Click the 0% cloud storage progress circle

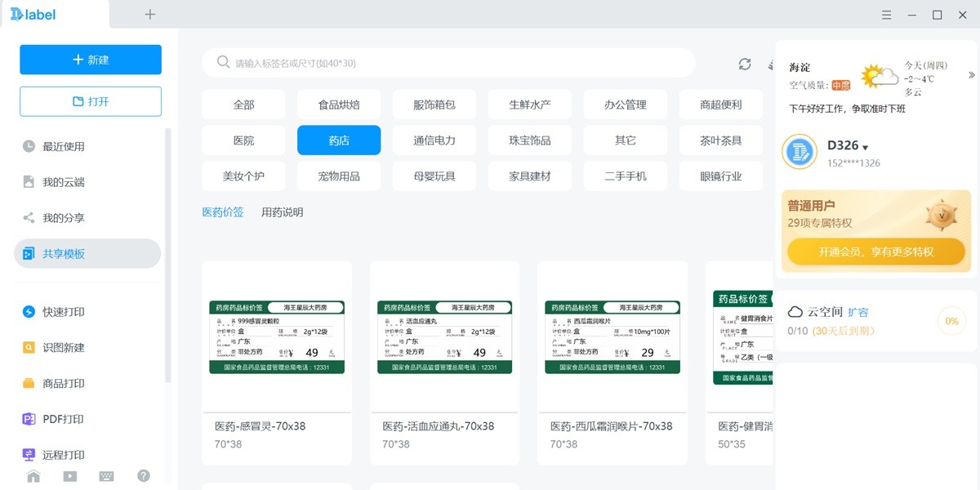click(x=950, y=321)
